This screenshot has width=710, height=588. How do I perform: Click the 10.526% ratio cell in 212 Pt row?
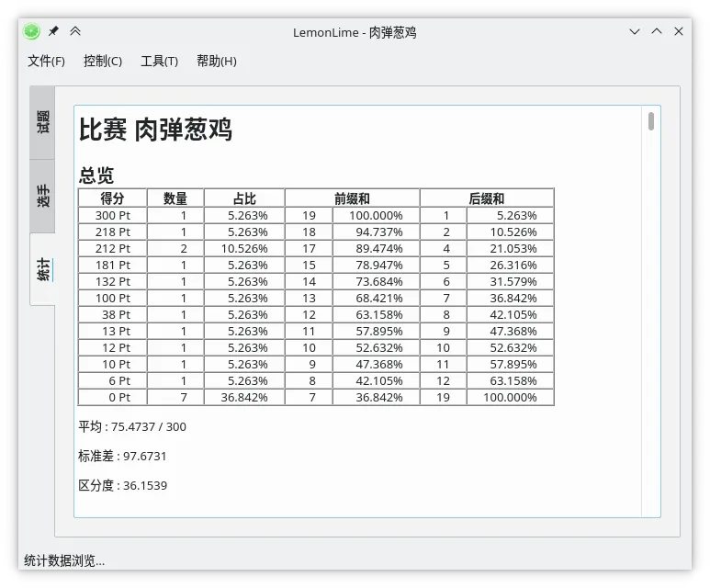tap(244, 248)
